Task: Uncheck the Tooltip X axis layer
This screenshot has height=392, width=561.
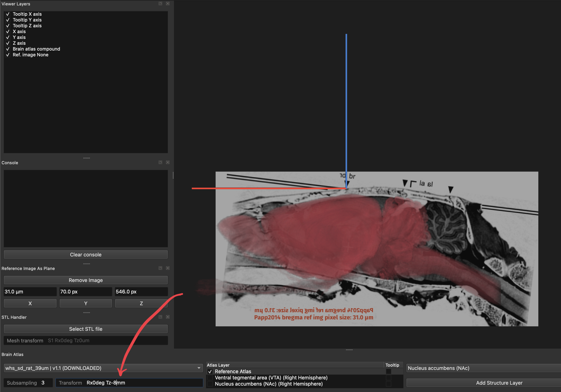Action: click(x=8, y=14)
